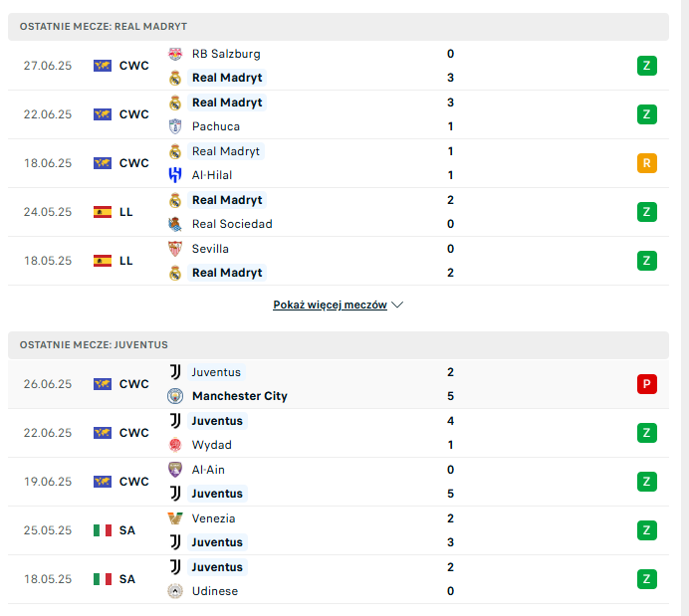Click the Wydad red crest icon
The width and height of the screenshot is (689, 616).
[x=175, y=445]
